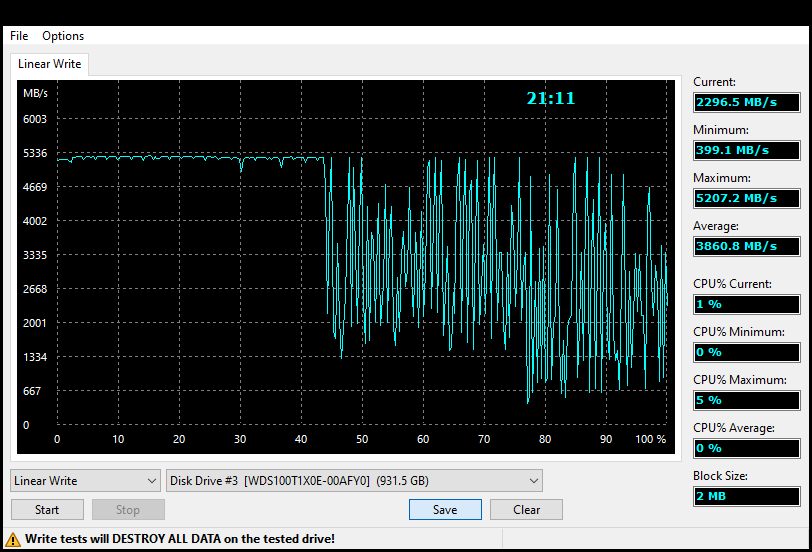This screenshot has width=812, height=552.
Task: Clear the benchmark graph
Action: tap(527, 509)
